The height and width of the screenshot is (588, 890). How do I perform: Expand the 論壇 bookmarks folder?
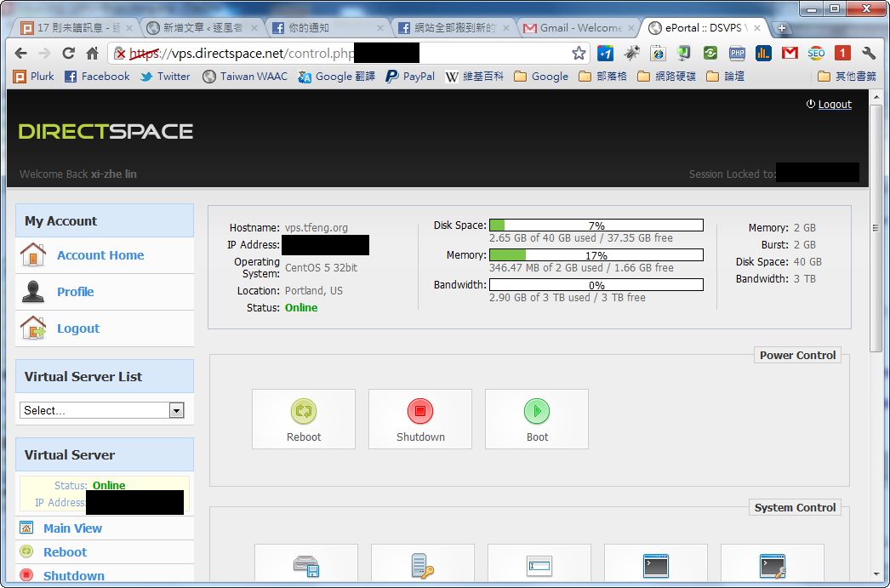coord(725,77)
